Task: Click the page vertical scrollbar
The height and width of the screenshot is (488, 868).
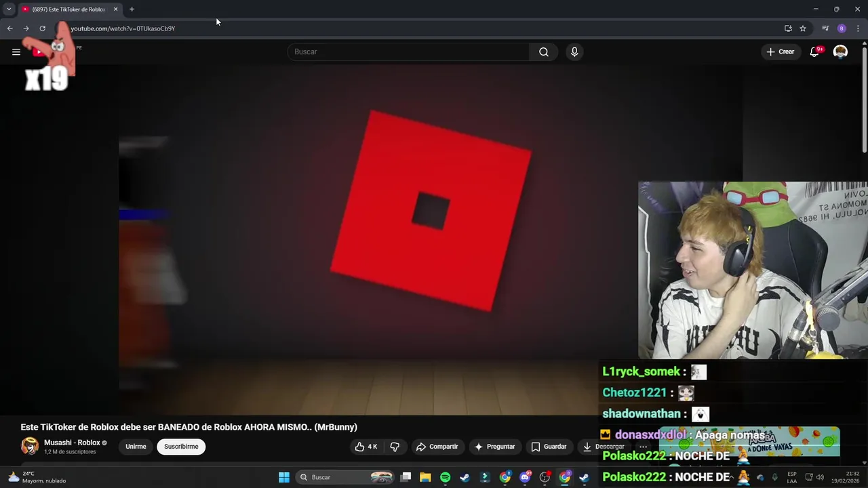Action: [x=865, y=98]
